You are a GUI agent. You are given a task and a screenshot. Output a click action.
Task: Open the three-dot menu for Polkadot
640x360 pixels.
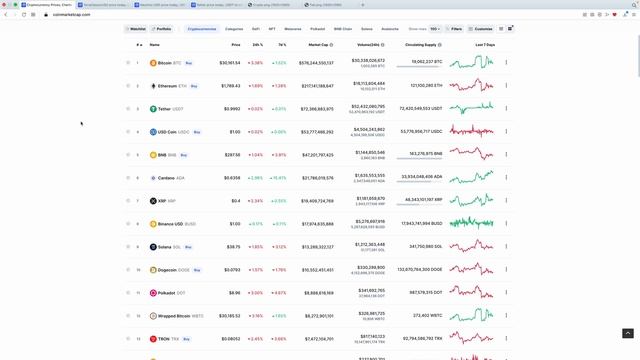(506, 292)
